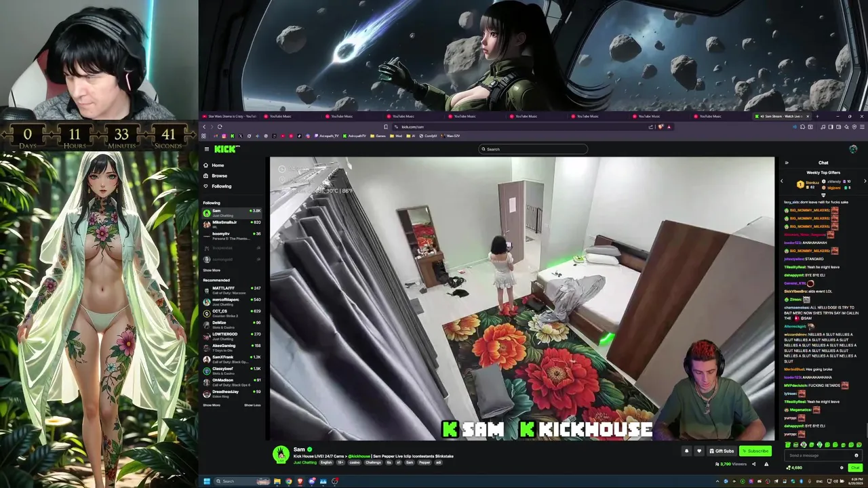Click the browser forward arrow
Image resolution: width=868 pixels, height=488 pixels.
[212, 127]
